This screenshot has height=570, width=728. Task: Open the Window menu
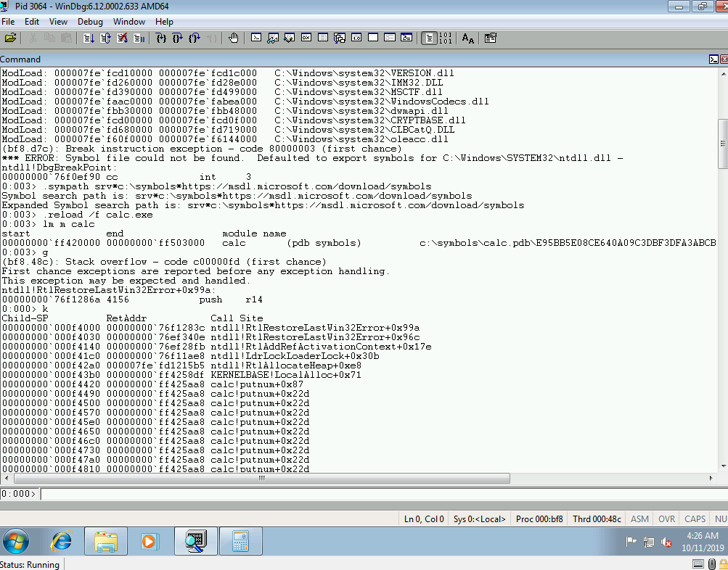pyautogui.click(x=129, y=21)
